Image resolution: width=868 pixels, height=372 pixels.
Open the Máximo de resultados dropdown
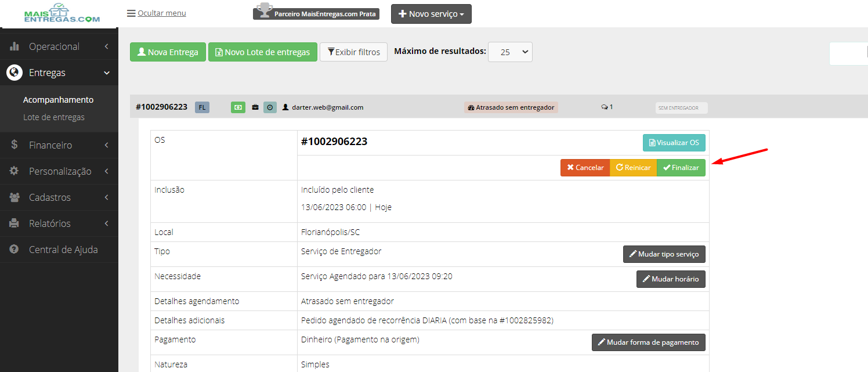[x=510, y=52]
